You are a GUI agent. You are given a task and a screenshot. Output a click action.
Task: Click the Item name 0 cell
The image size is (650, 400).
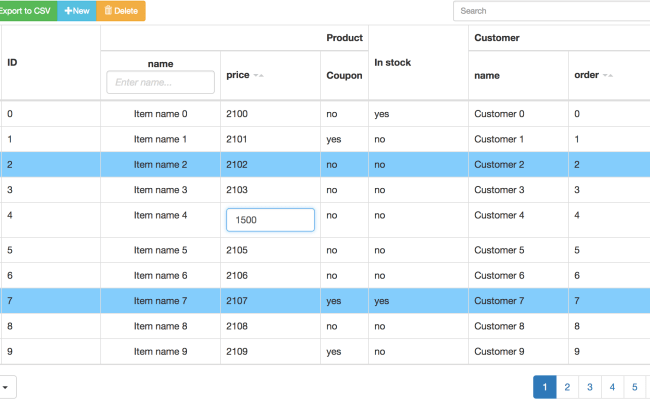point(160,114)
